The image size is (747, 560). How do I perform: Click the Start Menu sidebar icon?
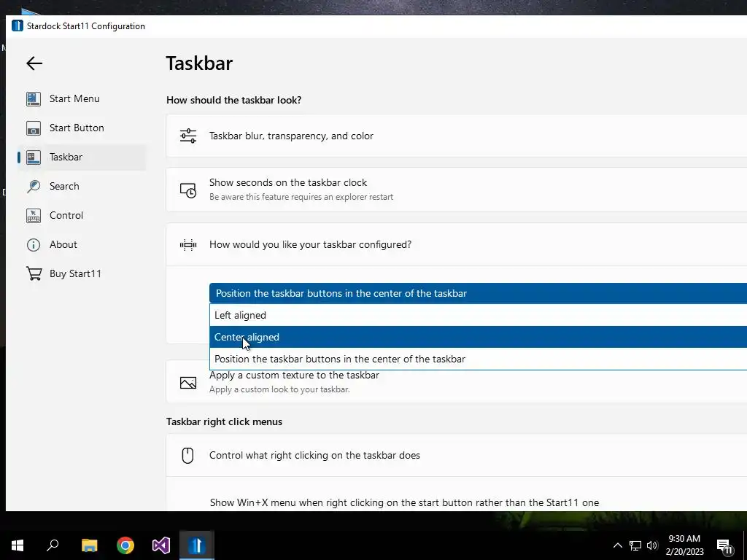[x=34, y=99]
